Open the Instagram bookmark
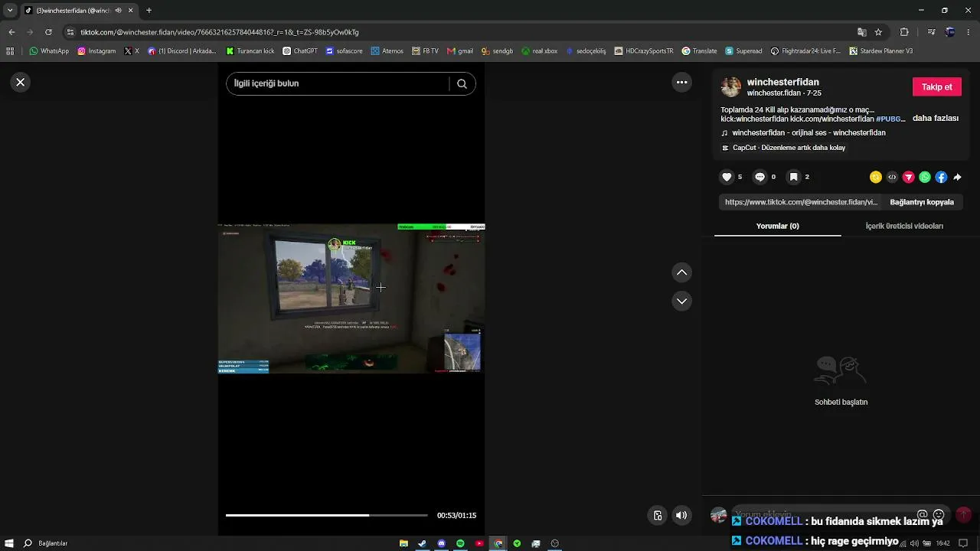 (96, 51)
